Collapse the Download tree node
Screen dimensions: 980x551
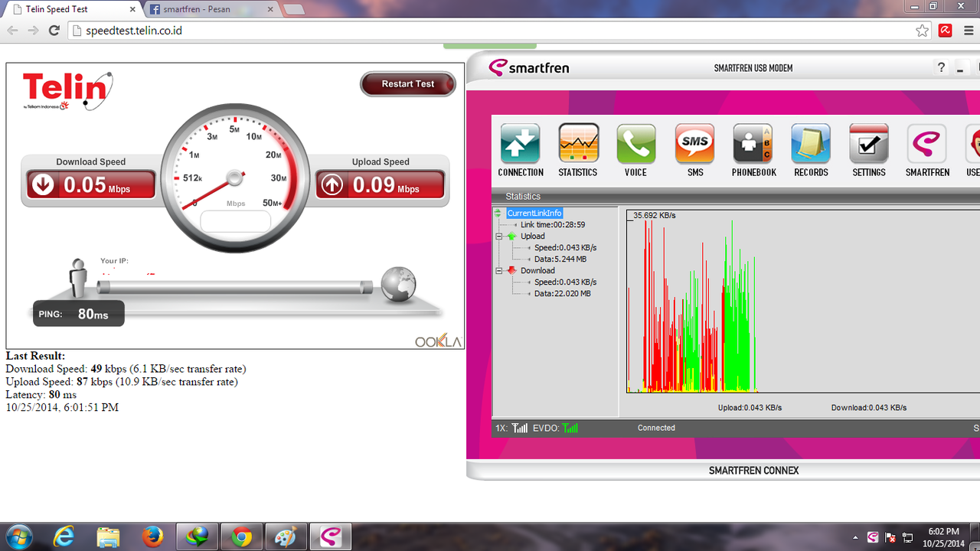(499, 271)
